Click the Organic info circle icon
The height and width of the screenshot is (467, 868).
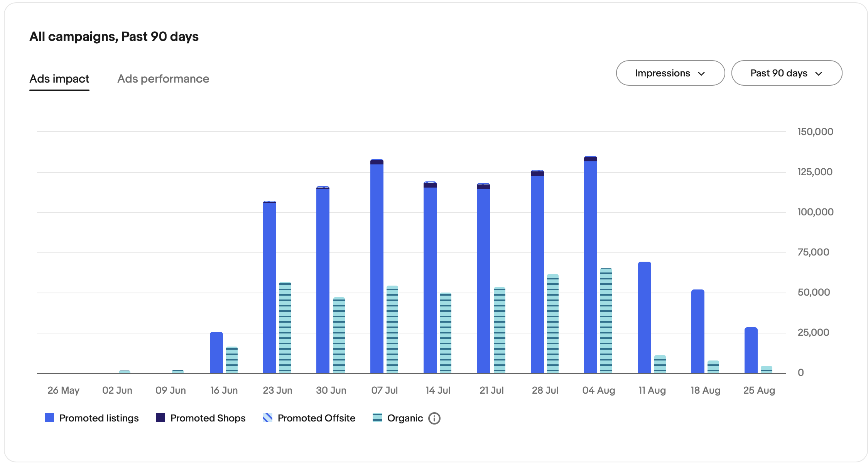point(434,418)
